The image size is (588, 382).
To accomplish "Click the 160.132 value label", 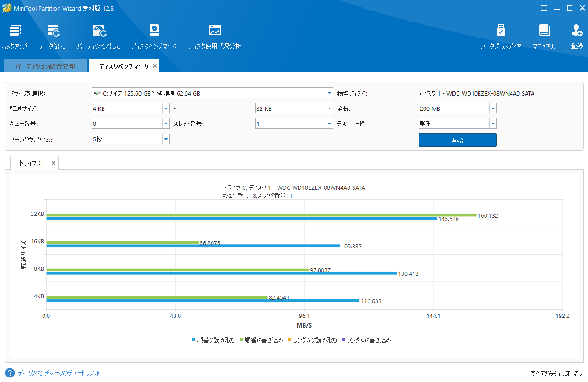I will [488, 216].
